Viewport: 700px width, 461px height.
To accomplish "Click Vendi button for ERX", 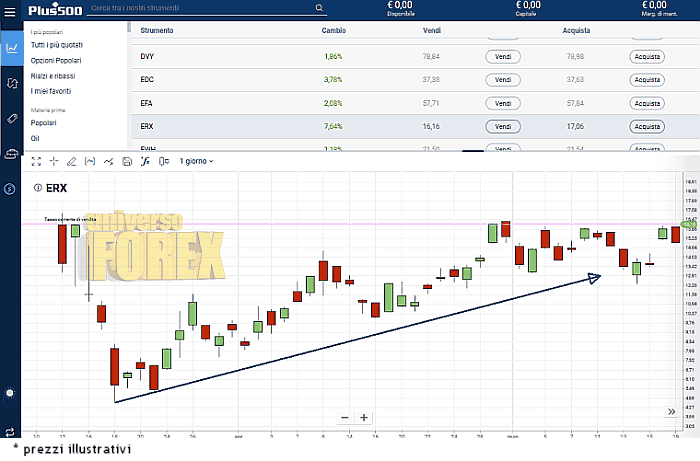I will [502, 127].
